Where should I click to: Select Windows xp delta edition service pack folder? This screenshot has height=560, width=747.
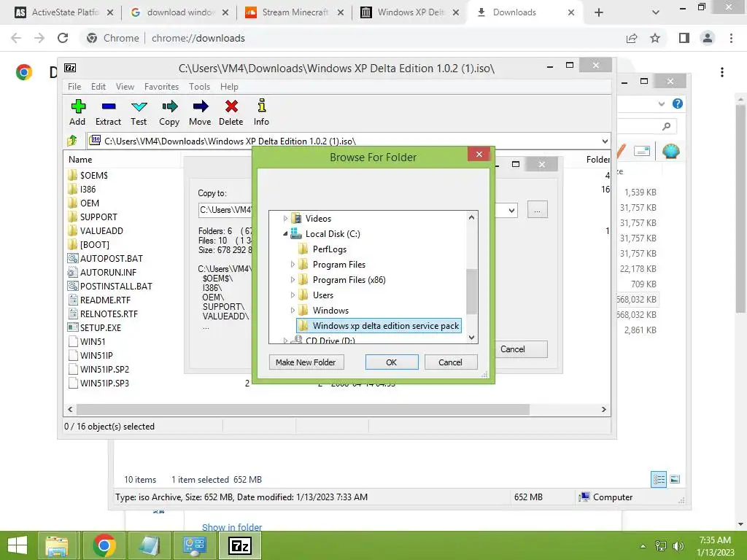point(379,326)
